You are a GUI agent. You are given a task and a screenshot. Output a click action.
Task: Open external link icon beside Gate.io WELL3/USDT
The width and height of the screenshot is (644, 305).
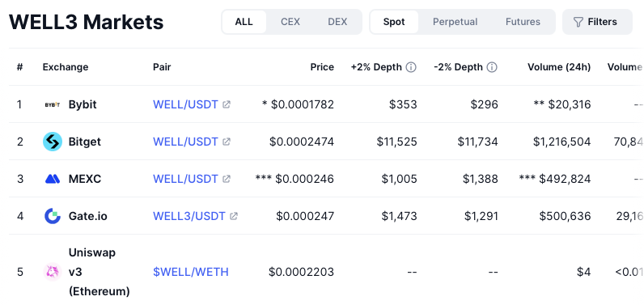[x=234, y=216]
